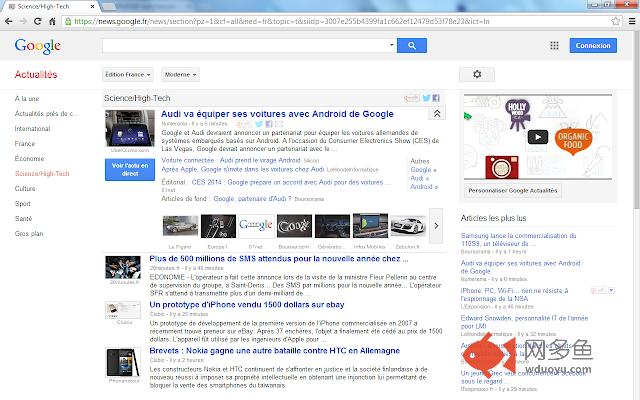Select the France section
Image resolution: width=640 pixels, height=400 pixels.
coord(24,144)
